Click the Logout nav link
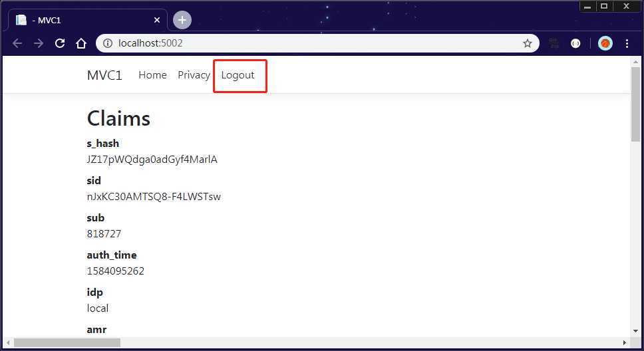The height and width of the screenshot is (351, 644). tap(238, 75)
